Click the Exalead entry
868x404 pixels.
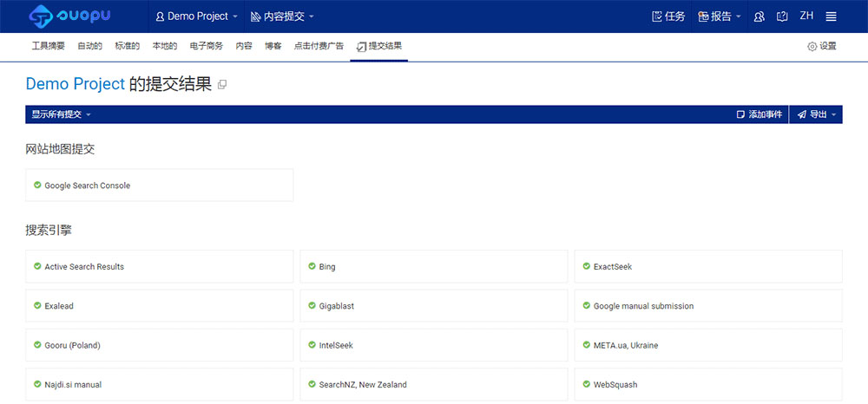[x=160, y=306]
